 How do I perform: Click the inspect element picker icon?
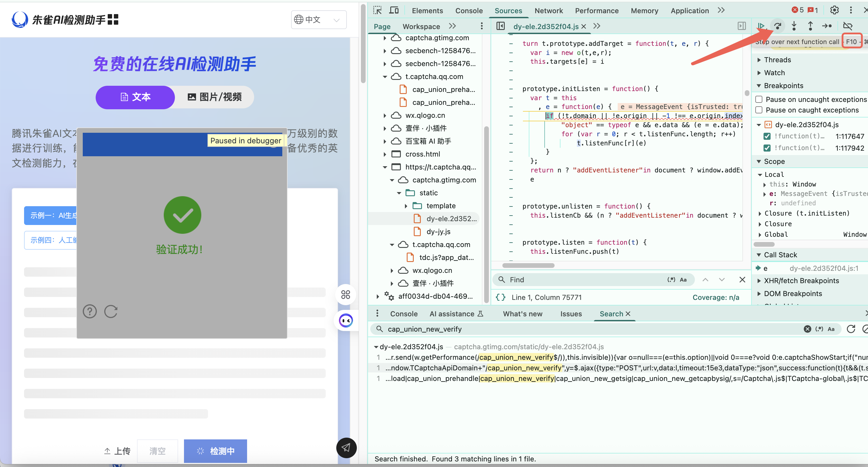[377, 11]
